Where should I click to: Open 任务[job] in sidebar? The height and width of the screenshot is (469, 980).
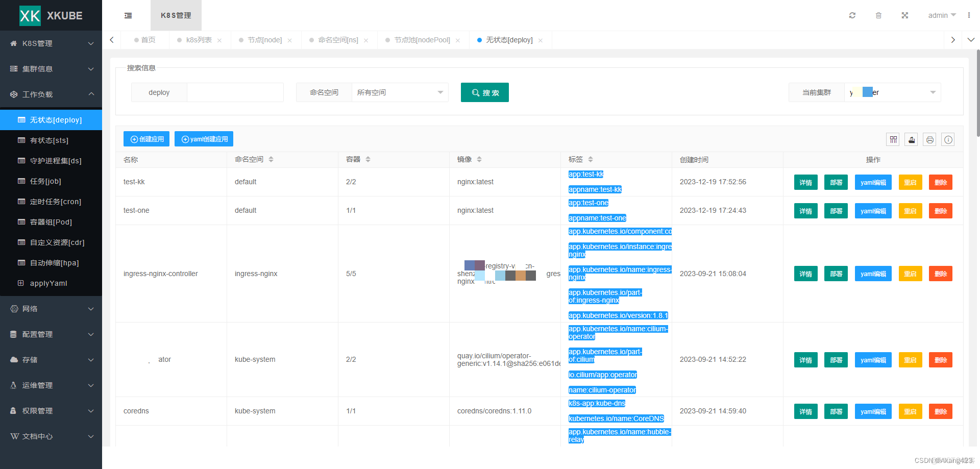(51, 181)
